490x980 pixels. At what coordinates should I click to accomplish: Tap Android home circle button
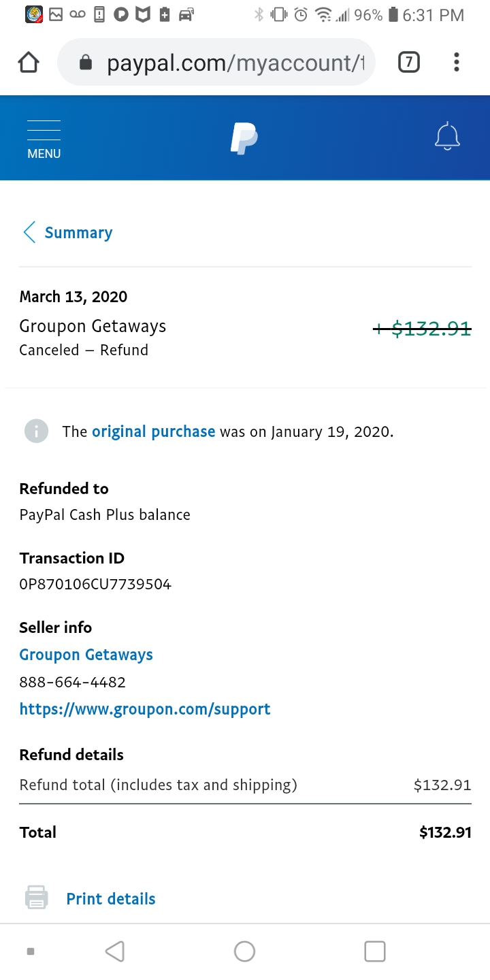pyautogui.click(x=244, y=951)
